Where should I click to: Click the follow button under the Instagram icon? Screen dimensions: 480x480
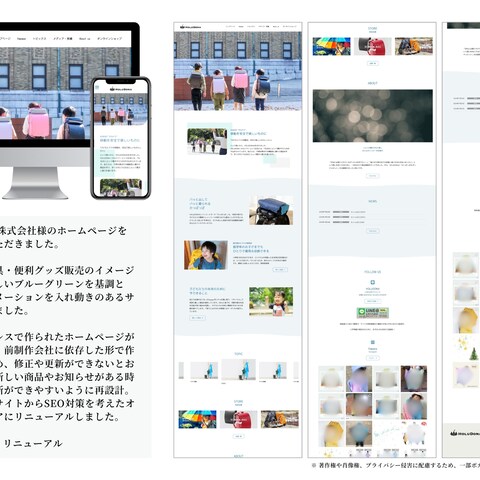pyautogui.click(x=373, y=358)
